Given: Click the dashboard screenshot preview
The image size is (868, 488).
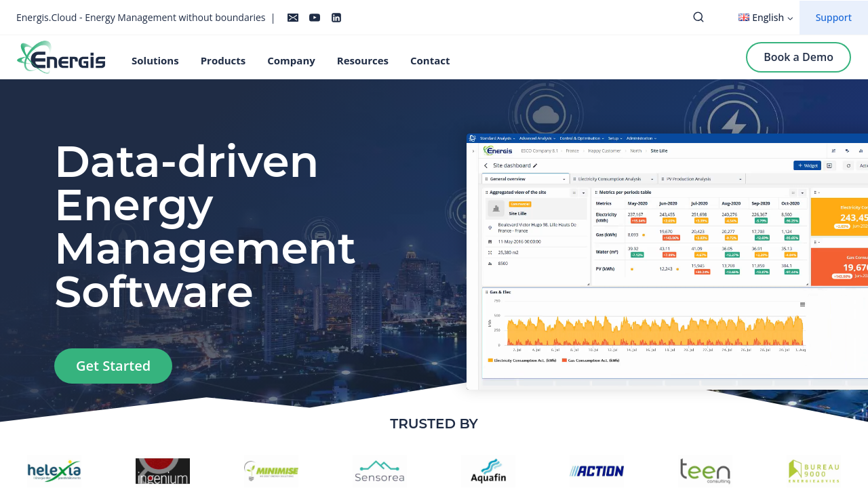Looking at the screenshot, I should pos(667,261).
